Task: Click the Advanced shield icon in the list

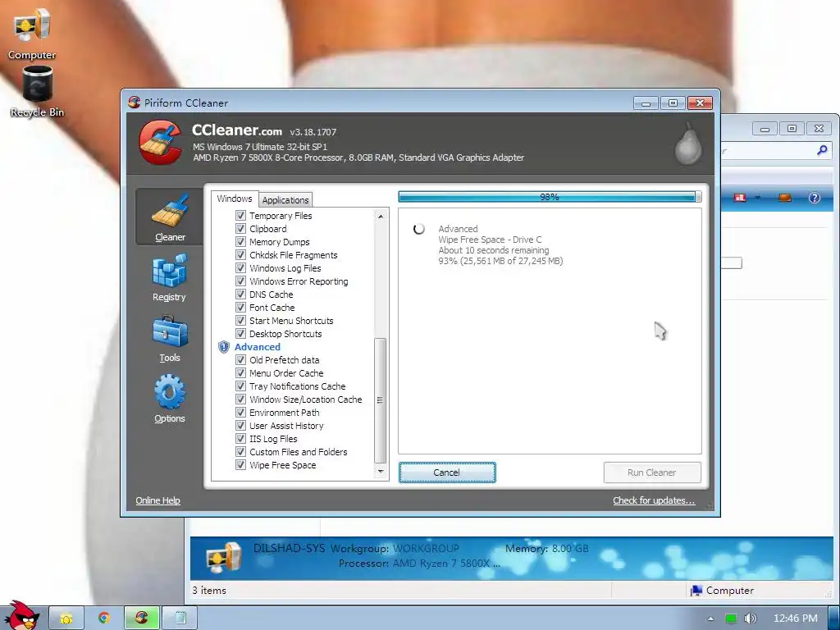Action: click(223, 347)
